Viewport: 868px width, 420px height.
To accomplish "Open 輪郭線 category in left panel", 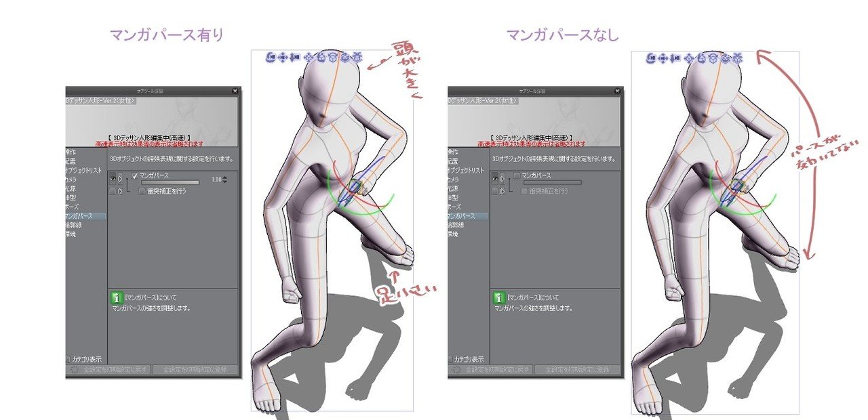I will pyautogui.click(x=73, y=225).
